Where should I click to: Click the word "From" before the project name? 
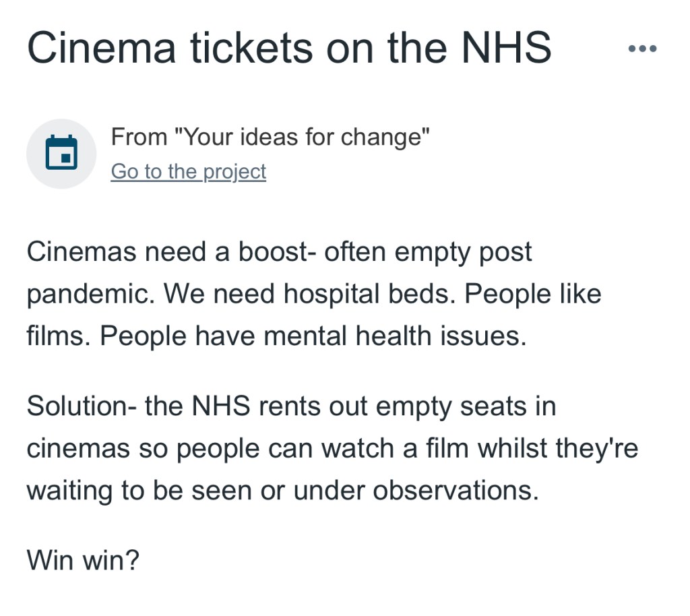[139, 137]
